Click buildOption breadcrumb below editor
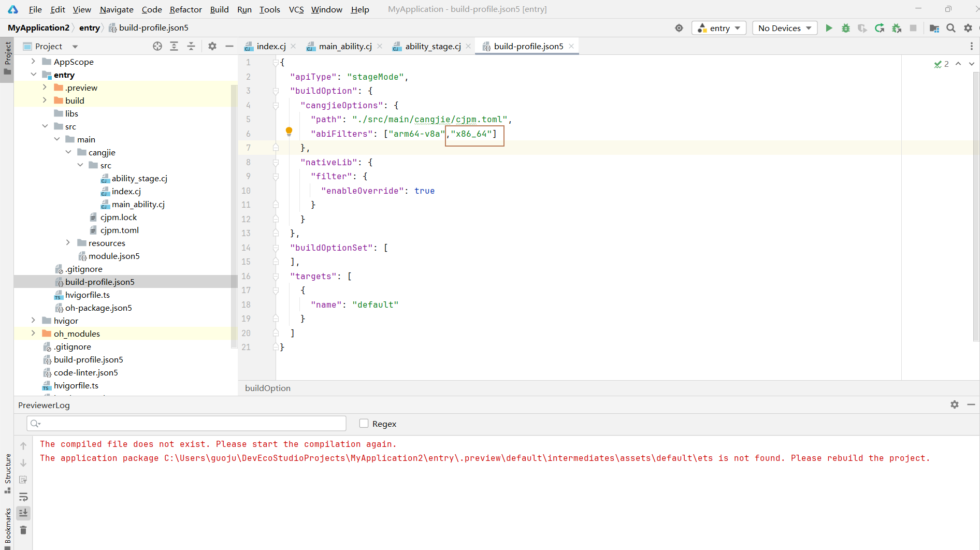 coord(267,388)
